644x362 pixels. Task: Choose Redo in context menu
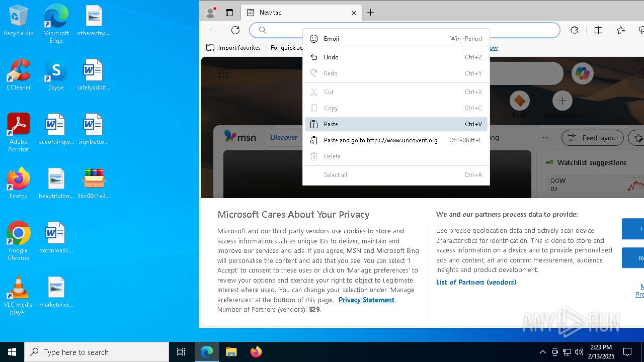tap(396, 73)
